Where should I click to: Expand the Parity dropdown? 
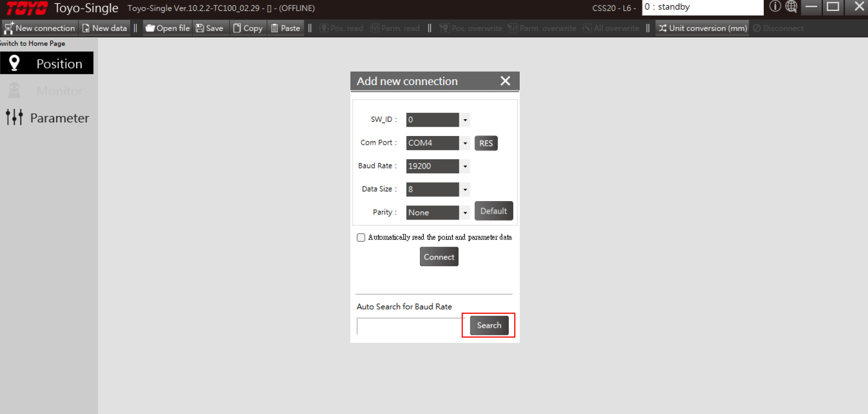click(465, 213)
